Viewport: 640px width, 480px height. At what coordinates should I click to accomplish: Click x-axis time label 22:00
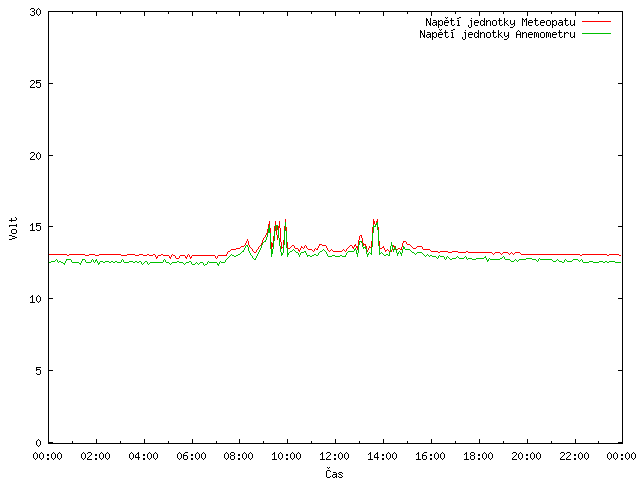[574, 456]
